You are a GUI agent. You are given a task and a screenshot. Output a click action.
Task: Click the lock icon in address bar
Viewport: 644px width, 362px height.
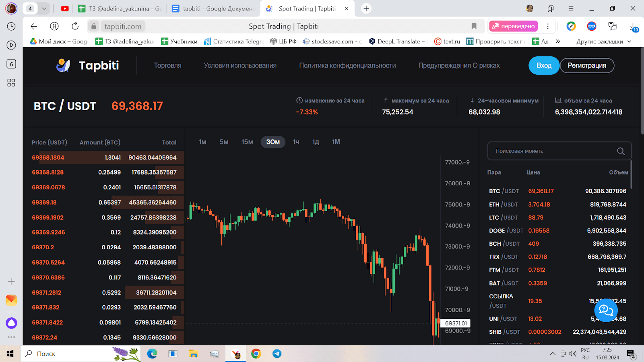coord(94,26)
